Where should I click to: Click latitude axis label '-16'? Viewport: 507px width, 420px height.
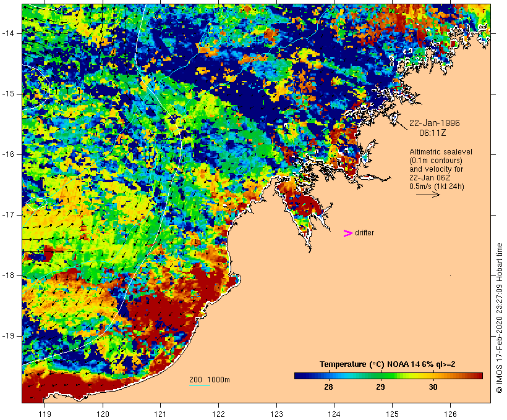coord(8,154)
